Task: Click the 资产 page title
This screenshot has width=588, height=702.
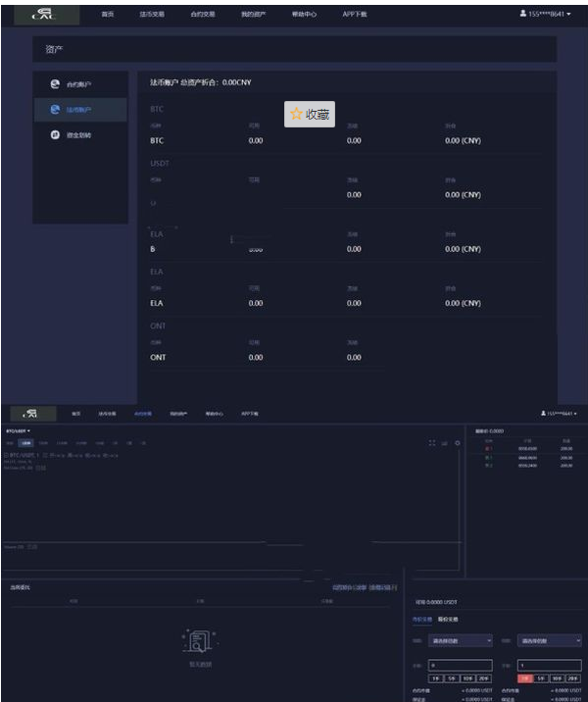Action: point(54,49)
